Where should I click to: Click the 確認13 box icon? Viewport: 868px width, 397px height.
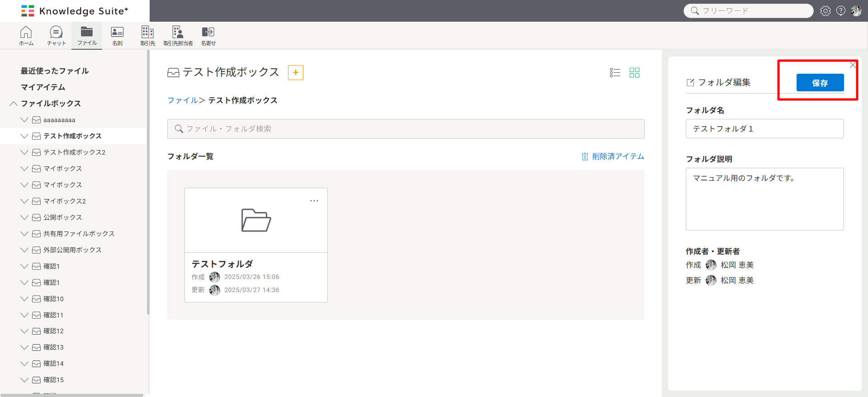(37, 347)
